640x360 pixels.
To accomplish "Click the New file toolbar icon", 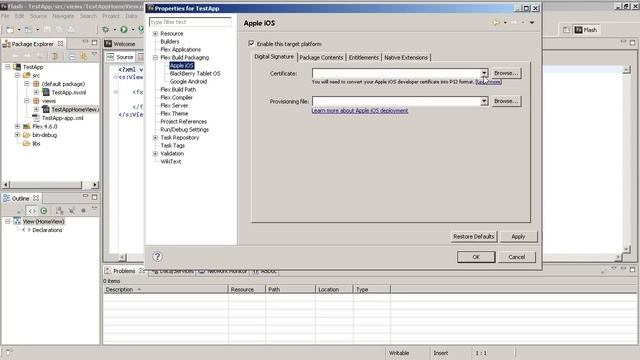I will [10, 29].
